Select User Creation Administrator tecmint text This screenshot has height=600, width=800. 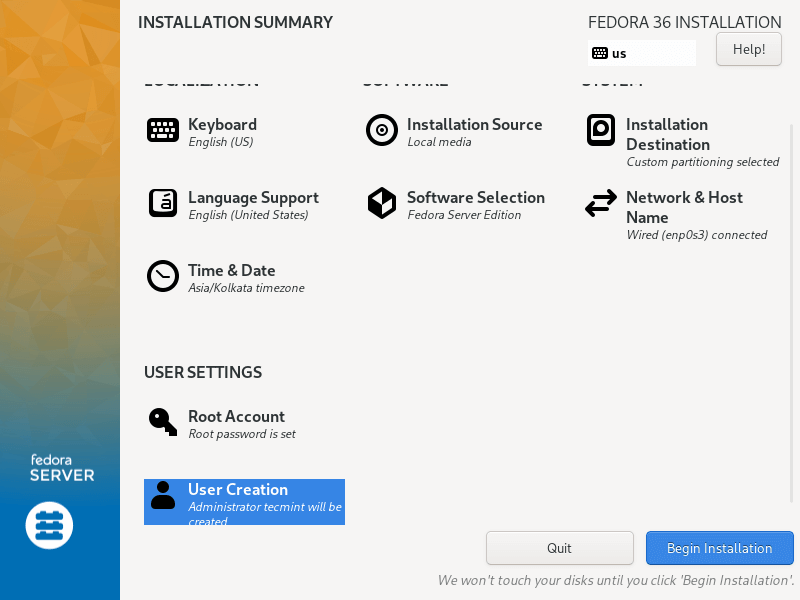[265, 507]
